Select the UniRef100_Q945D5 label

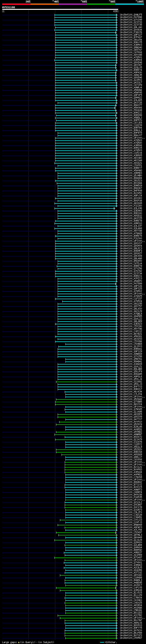131,316
